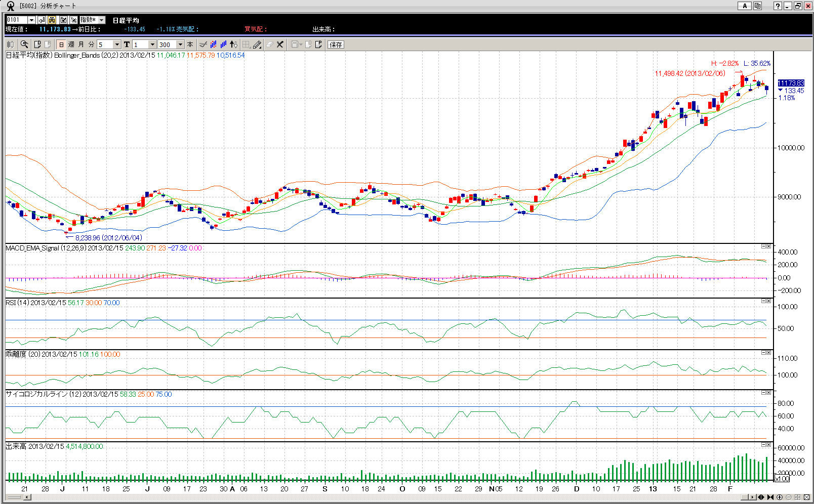Switch to weekly (週) chart period
This screenshot has width=814, height=504.
tap(71, 45)
